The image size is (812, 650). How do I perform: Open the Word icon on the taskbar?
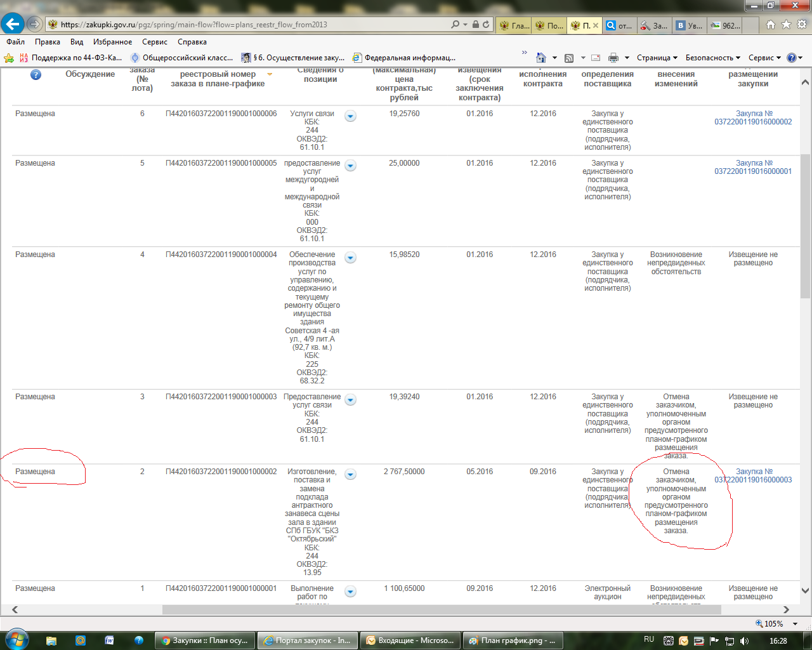[x=109, y=640]
